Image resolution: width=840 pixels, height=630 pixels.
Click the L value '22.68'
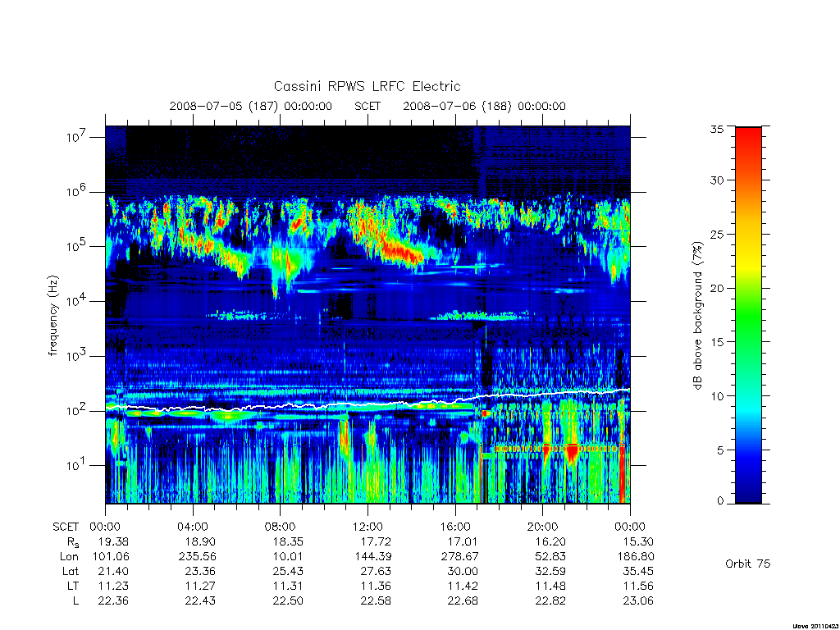click(x=463, y=601)
